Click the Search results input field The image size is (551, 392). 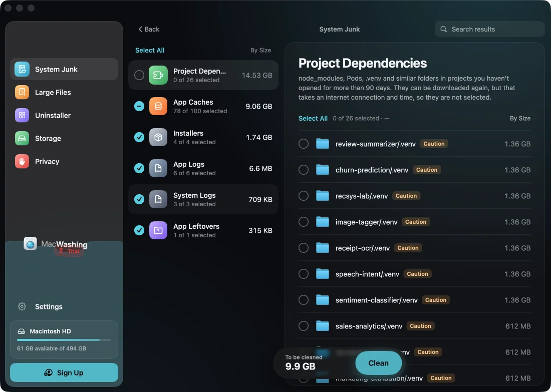(489, 29)
